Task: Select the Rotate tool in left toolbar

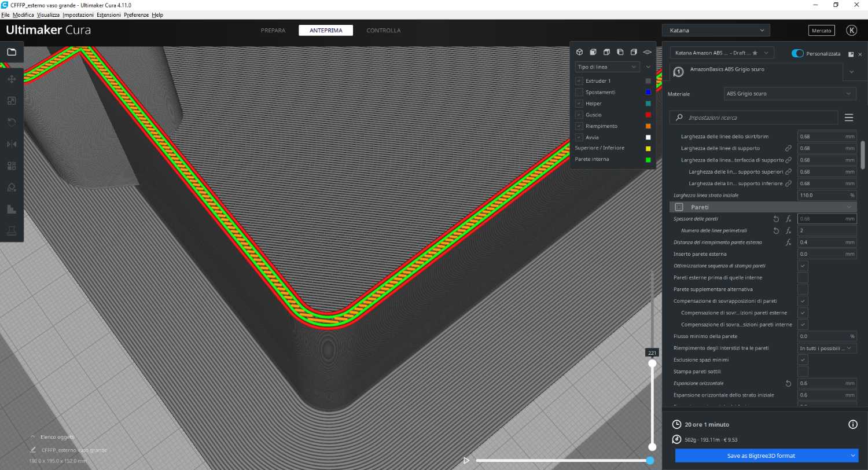Action: [12, 122]
